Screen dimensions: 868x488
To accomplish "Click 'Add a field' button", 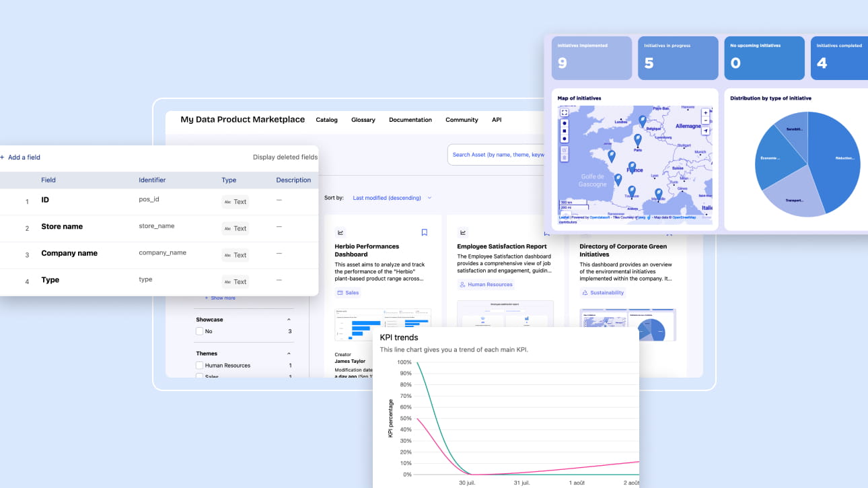I will coord(21,158).
